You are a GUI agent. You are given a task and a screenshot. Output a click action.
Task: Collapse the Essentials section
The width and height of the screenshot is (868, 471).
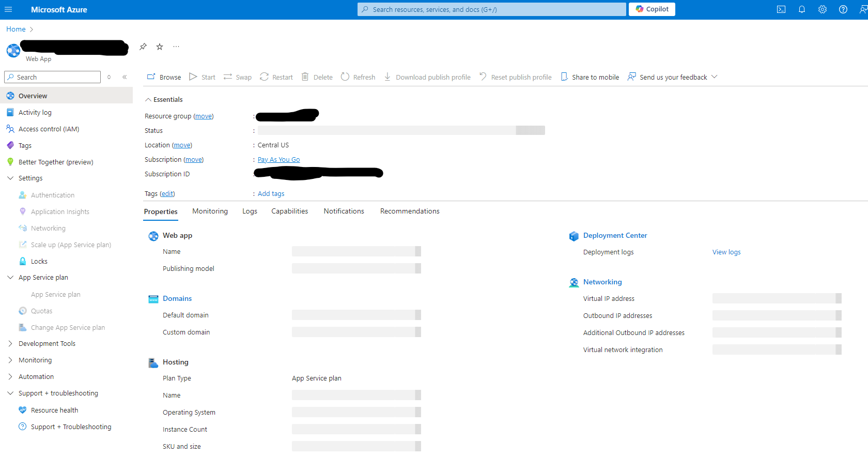click(x=164, y=99)
